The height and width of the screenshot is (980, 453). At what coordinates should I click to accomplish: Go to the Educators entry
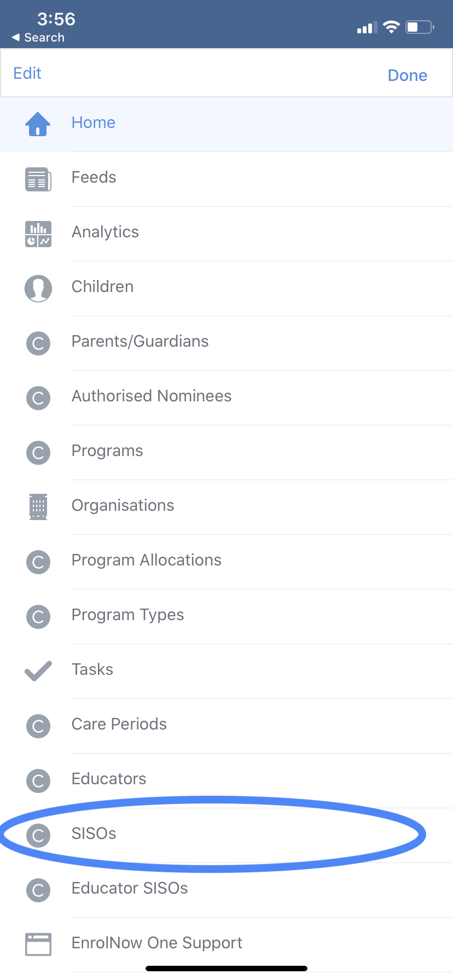coord(109,779)
